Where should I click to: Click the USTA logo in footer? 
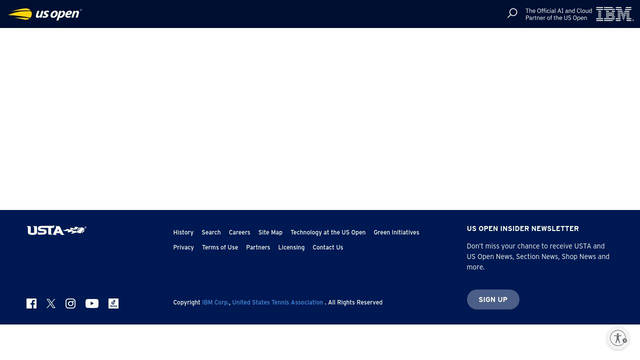(x=57, y=231)
